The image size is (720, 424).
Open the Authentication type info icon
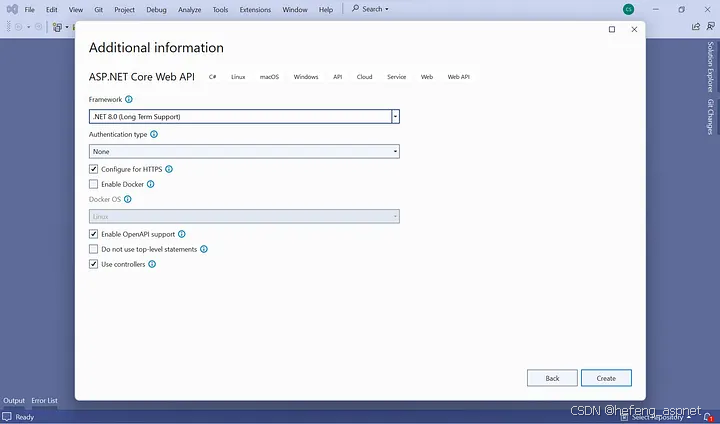[154, 134]
